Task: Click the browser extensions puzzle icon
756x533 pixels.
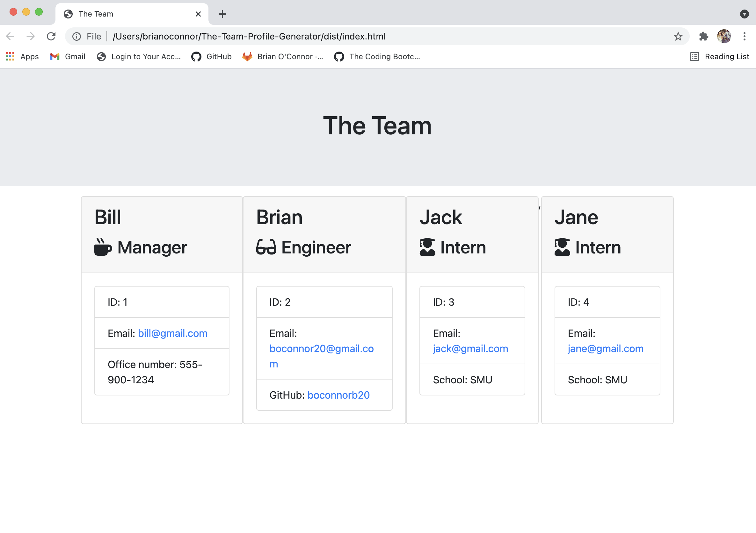Action: pyautogui.click(x=703, y=36)
